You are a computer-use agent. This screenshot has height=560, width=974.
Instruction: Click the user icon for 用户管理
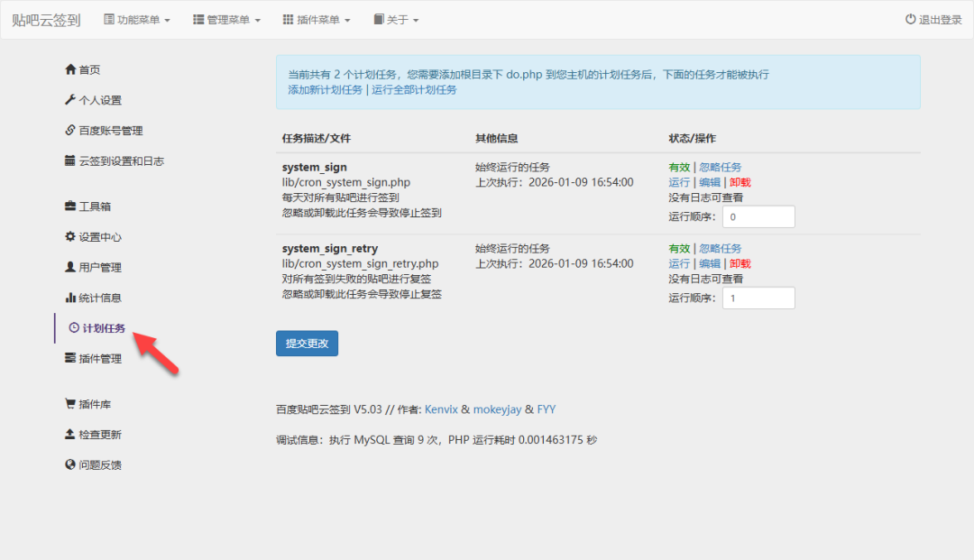(x=70, y=268)
